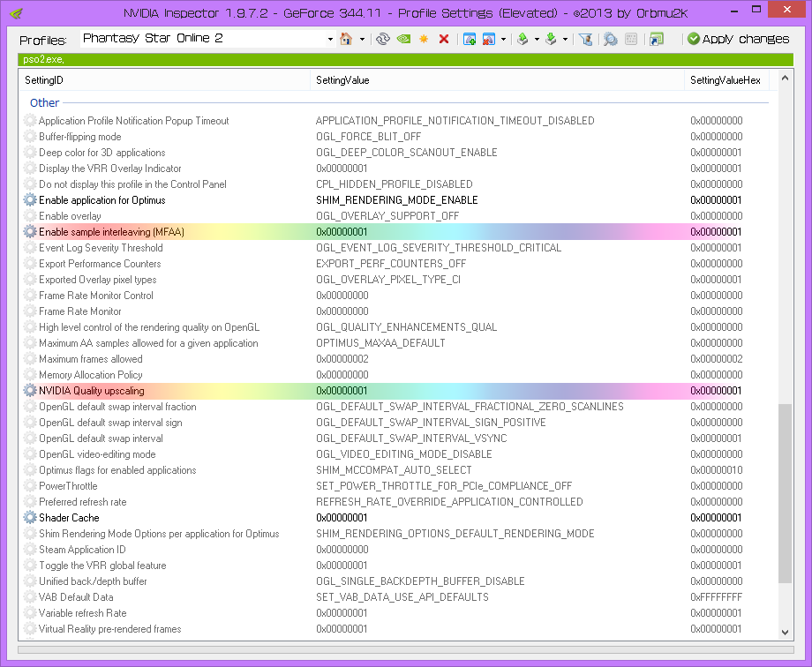Select pso2.exe in the green application bar
Image resolution: width=812 pixels, height=667 pixels.
pyautogui.click(x=43, y=60)
